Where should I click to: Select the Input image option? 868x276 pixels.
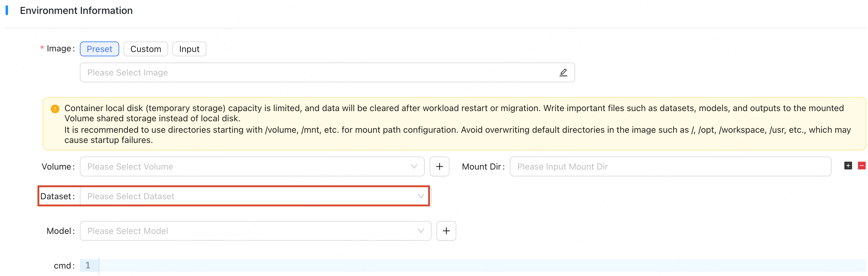(189, 49)
